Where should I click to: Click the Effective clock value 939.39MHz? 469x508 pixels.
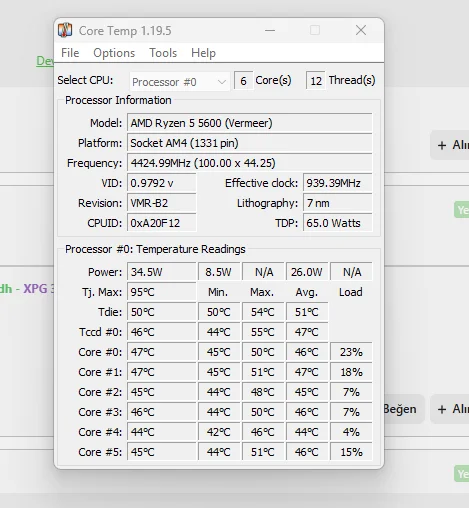[x=337, y=183]
